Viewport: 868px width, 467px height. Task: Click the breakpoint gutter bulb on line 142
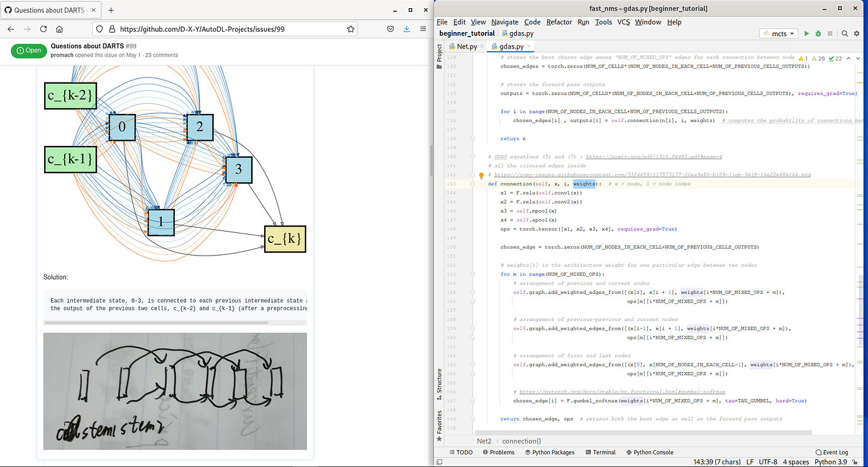click(x=481, y=174)
